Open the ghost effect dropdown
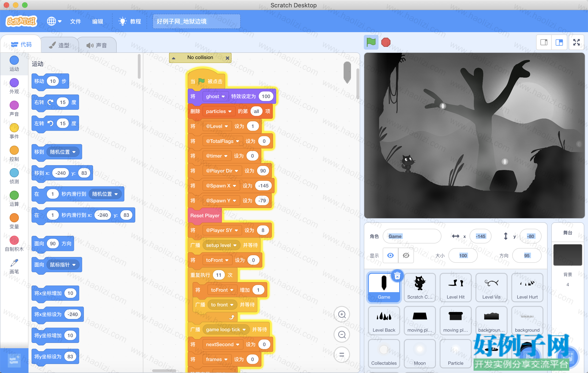588x373 pixels. click(x=215, y=96)
